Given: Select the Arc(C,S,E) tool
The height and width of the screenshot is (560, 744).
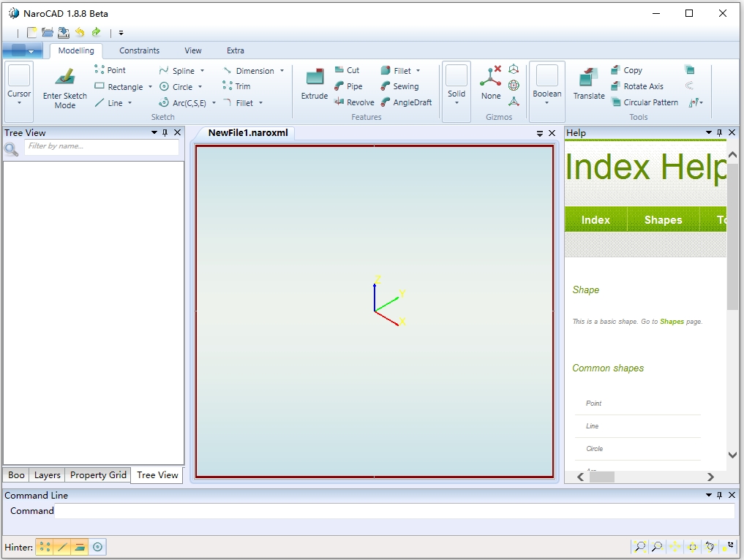Looking at the screenshot, I should (x=183, y=103).
